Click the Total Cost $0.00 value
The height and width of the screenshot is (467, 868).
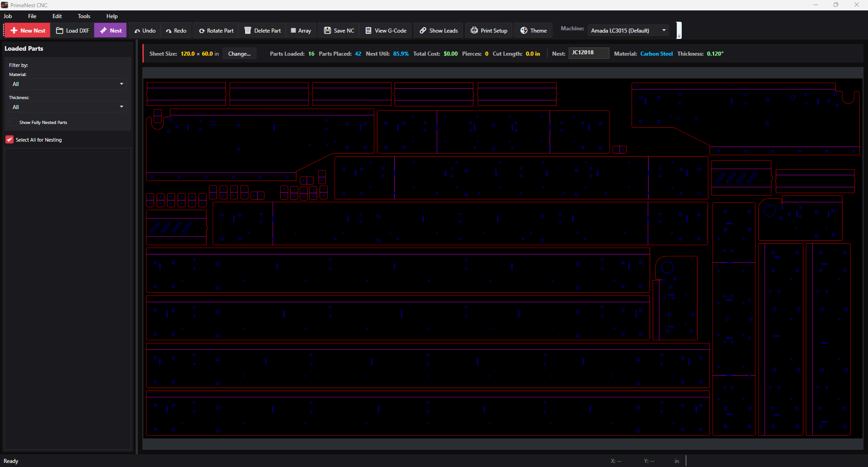[451, 53]
